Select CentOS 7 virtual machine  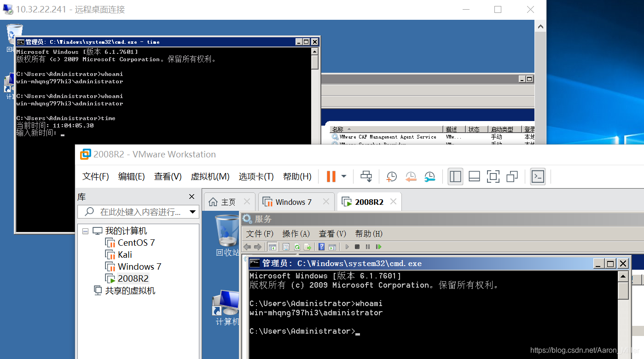click(136, 243)
